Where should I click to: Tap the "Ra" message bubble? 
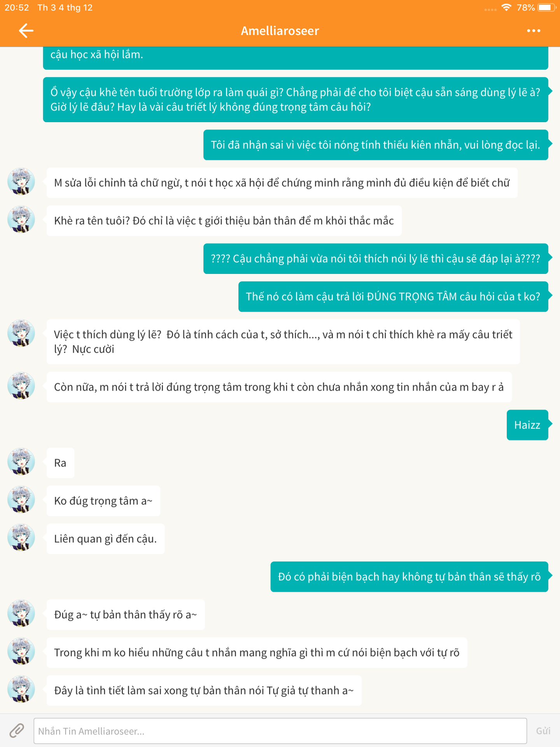[60, 463]
